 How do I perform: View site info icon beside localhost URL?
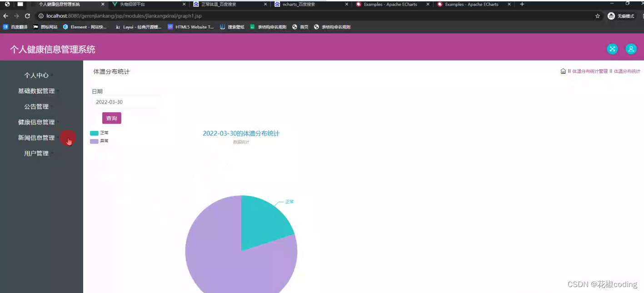point(41,16)
